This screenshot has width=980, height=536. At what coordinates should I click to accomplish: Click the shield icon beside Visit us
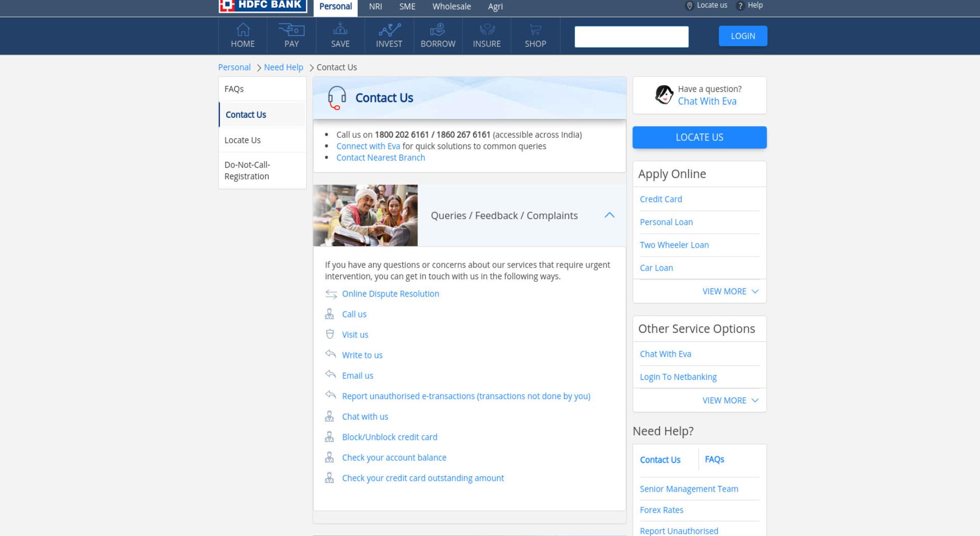330,334
